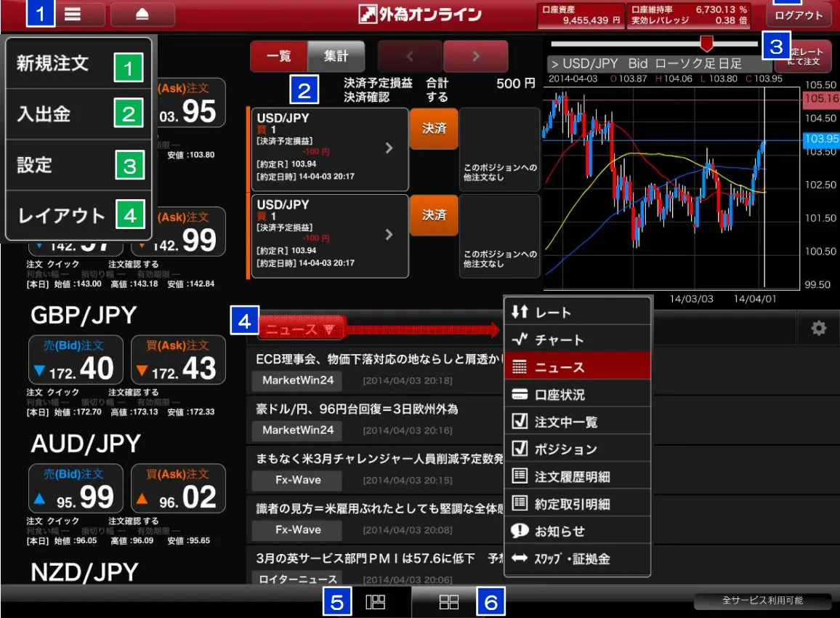Click the ログアウト button
Screen dimensions: 840x618
point(799,15)
